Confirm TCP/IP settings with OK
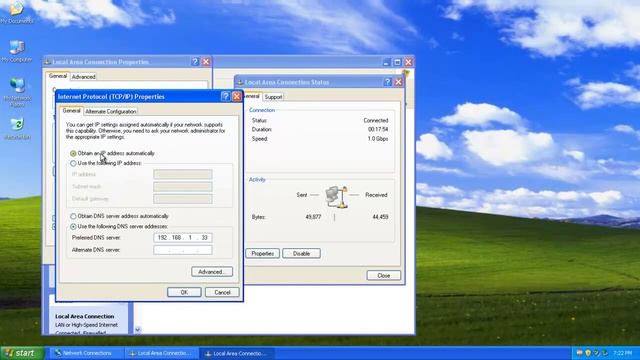Screen dimensions: 640x360 click(184, 292)
